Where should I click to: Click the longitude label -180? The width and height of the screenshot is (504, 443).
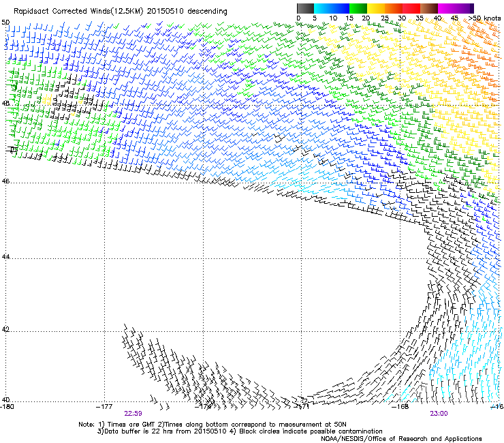(7, 407)
